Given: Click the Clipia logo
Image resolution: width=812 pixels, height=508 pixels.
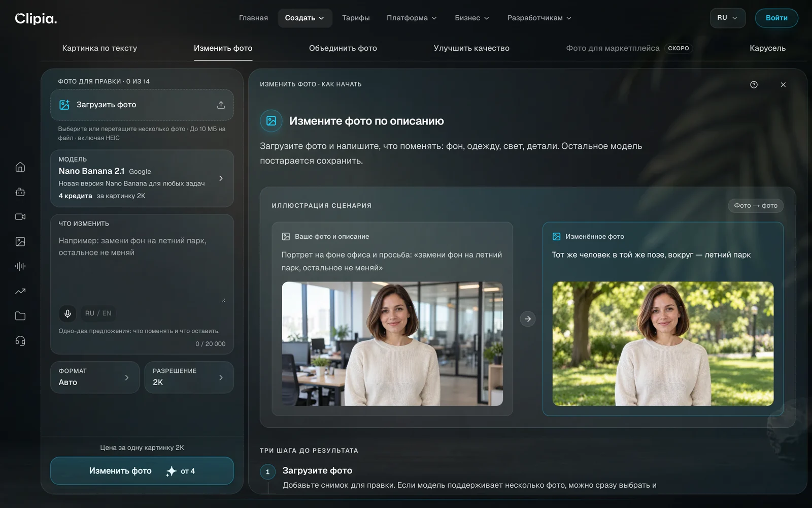Looking at the screenshot, I should (x=36, y=18).
